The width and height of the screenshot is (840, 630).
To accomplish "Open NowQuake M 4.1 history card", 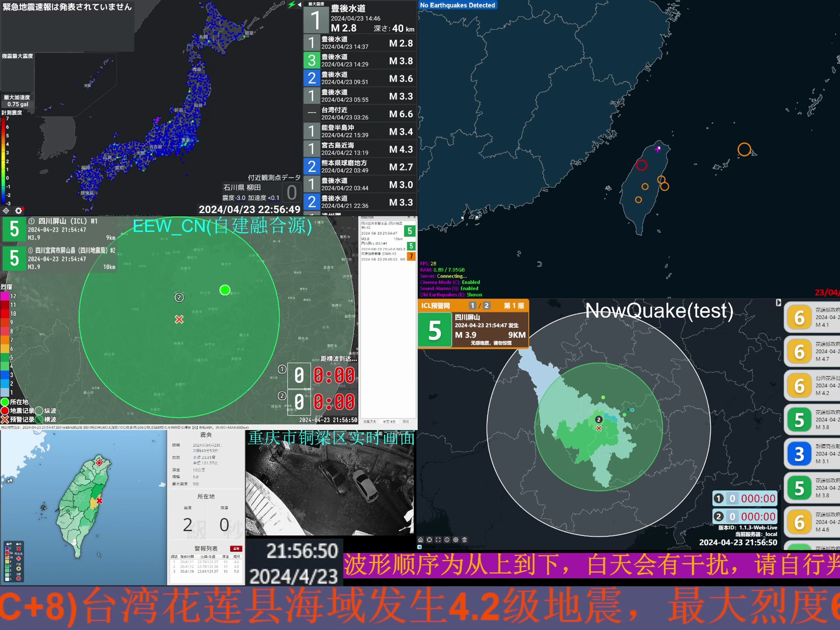I will (812, 317).
